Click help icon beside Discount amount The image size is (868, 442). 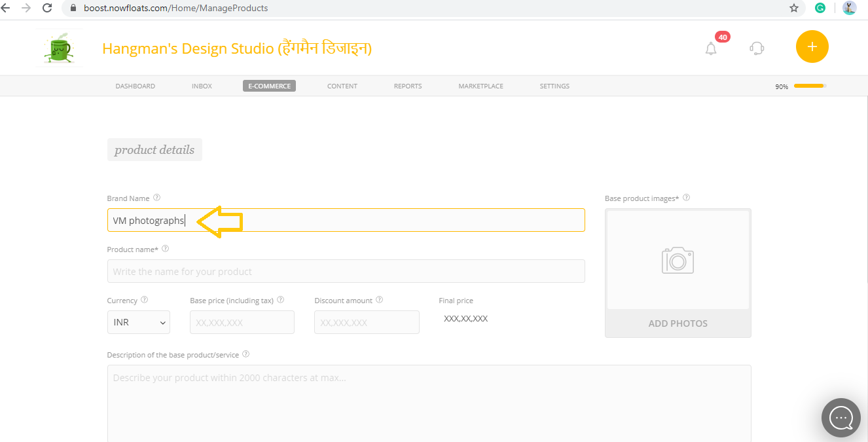click(379, 300)
